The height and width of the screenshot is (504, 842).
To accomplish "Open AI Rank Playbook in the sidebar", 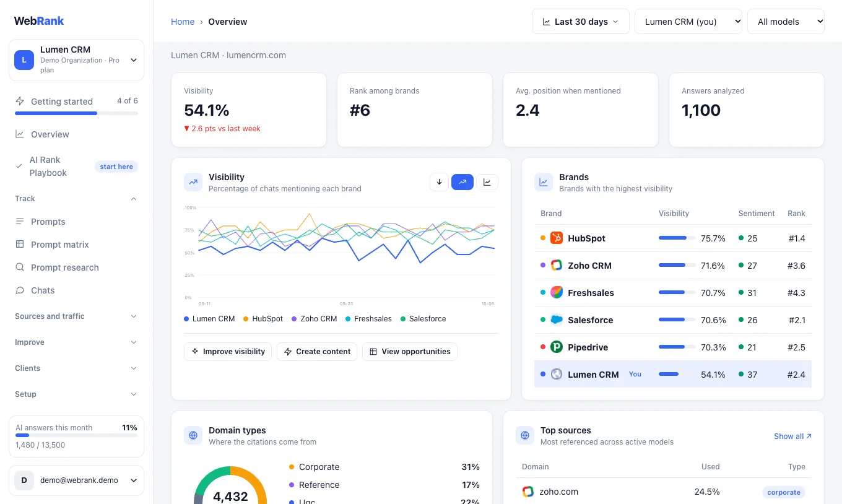I will tap(76, 167).
